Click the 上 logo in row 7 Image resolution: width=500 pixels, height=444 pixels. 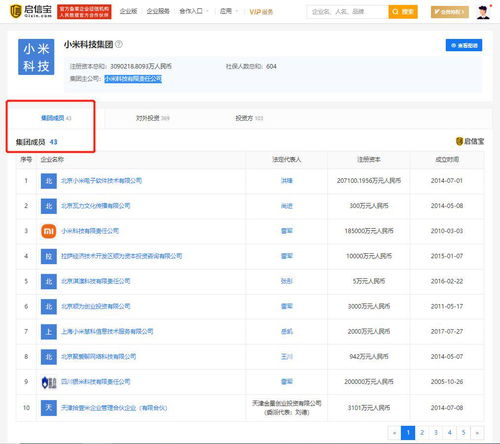[x=49, y=332]
